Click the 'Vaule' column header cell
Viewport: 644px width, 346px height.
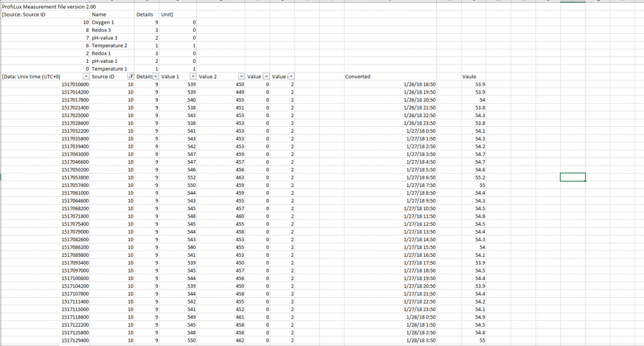point(473,77)
